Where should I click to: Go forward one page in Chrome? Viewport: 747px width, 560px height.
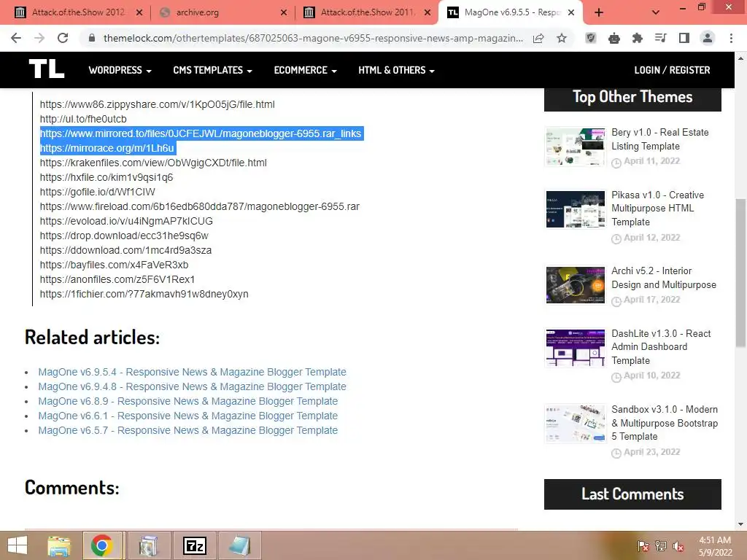[39, 38]
